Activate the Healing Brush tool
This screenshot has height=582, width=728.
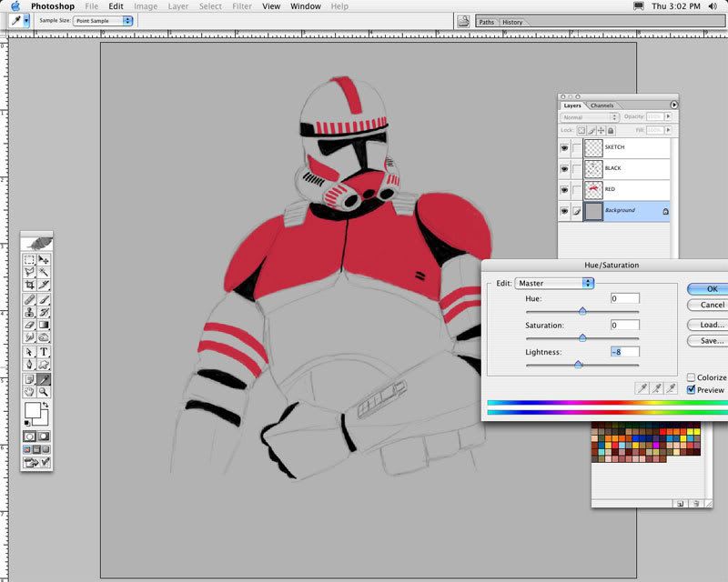29,299
